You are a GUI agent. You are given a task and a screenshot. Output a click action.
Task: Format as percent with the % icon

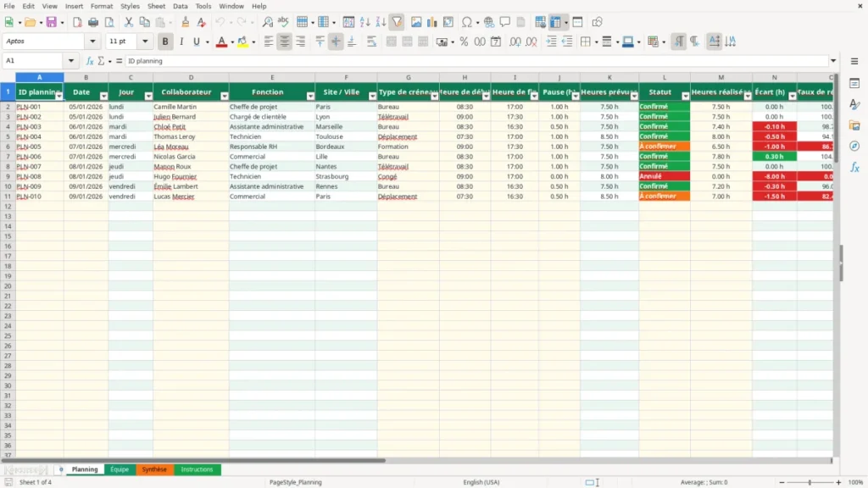(464, 42)
